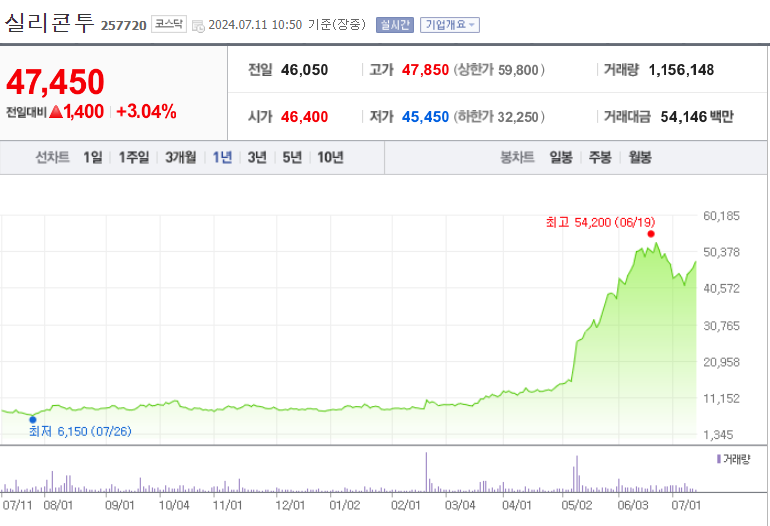Switch chart to 3개월 period
The width and height of the screenshot is (770, 526).
click(181, 157)
